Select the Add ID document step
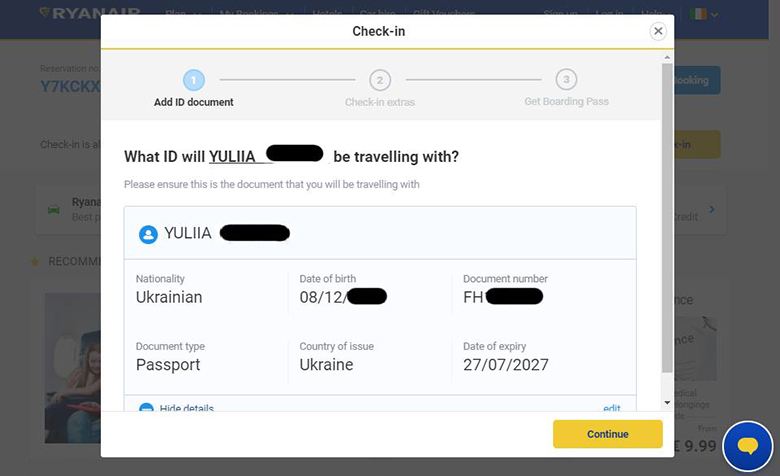 [x=194, y=102]
